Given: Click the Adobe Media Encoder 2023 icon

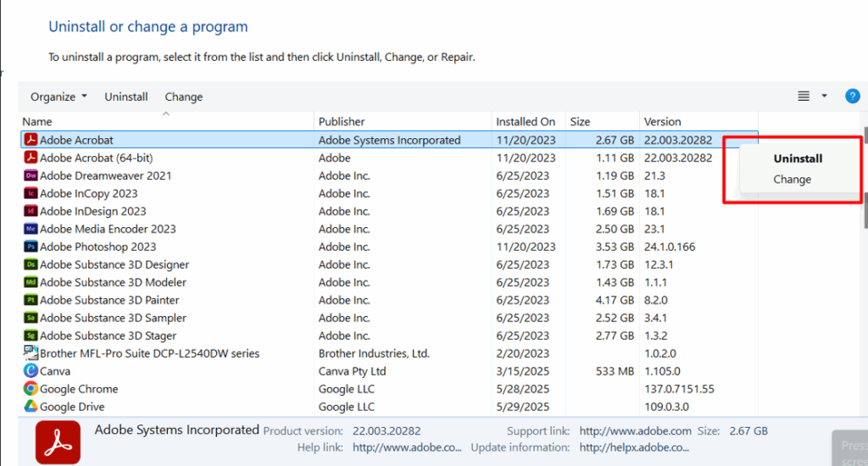Looking at the screenshot, I should pos(31,229).
